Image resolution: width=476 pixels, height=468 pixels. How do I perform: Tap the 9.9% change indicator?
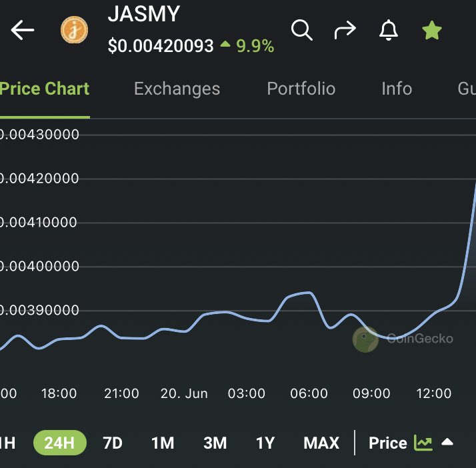[247, 46]
